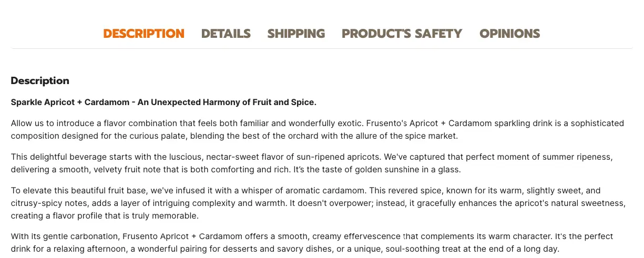This screenshot has height=258, width=644.
Task: View the OPINIONS tab
Action: click(509, 34)
